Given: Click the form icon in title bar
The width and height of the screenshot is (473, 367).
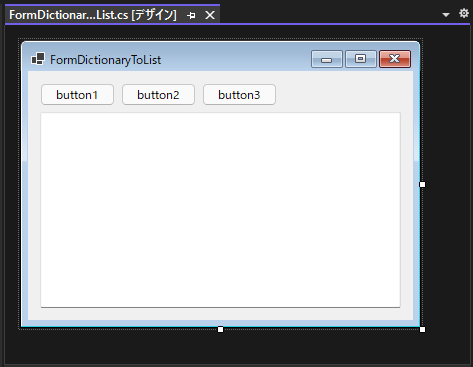Looking at the screenshot, I should [x=38, y=59].
